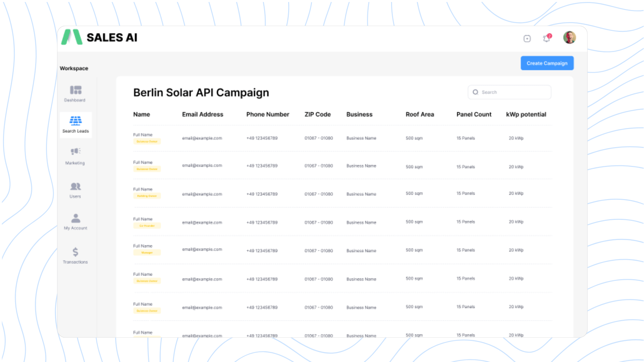The image size is (644, 362).
Task: Click the Sales AI logo
Action: pyautogui.click(x=99, y=37)
